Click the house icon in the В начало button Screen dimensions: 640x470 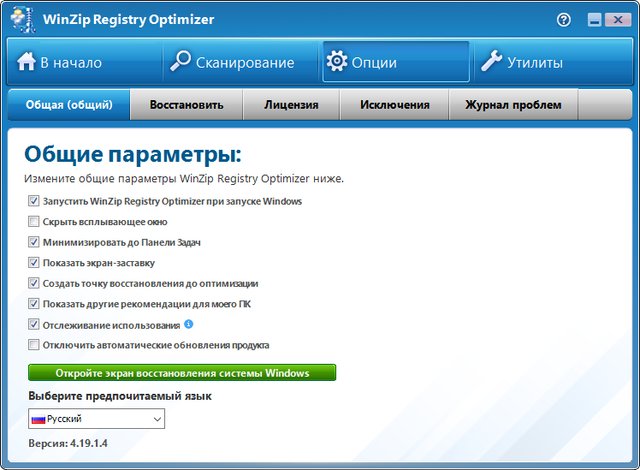click(26, 62)
